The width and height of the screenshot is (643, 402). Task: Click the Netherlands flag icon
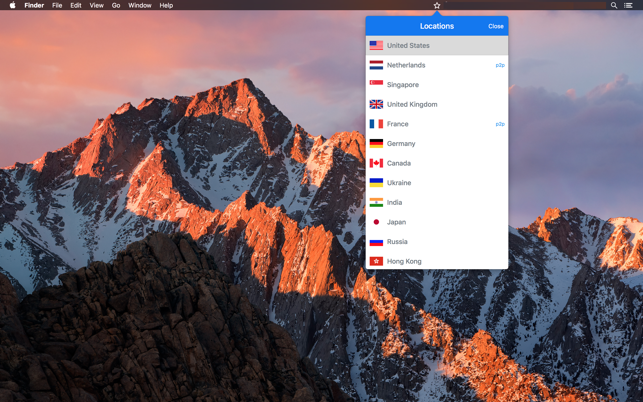click(x=376, y=65)
